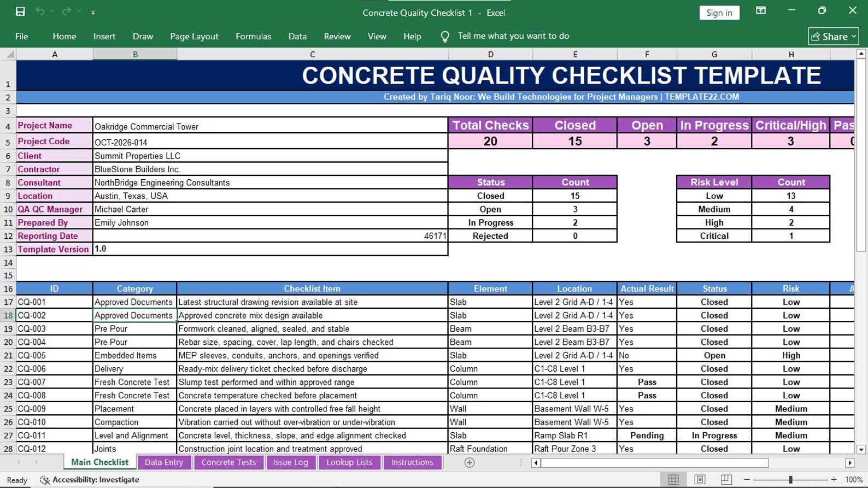
Task: Click the Sign in button
Action: 719,13
